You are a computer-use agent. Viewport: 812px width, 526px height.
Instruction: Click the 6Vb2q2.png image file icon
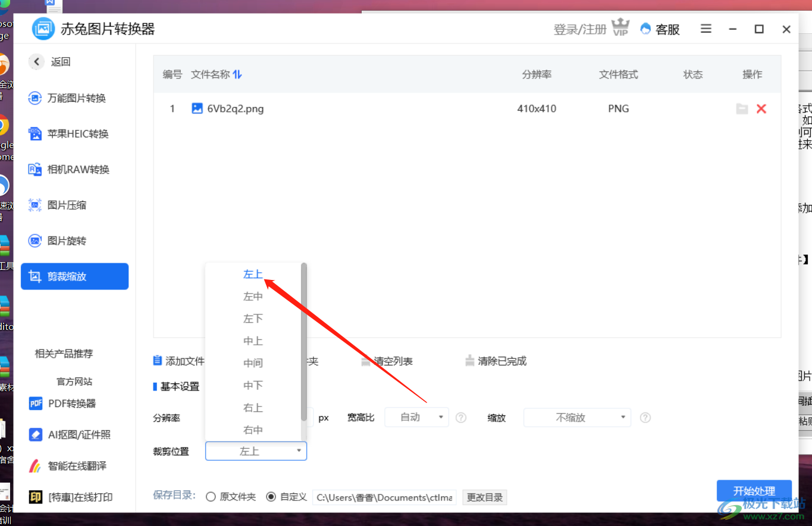[197, 108]
